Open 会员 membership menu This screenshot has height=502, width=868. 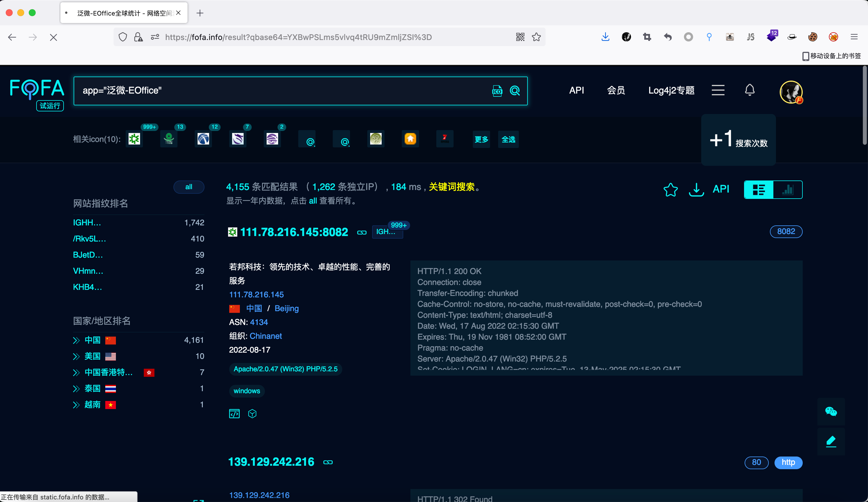coord(615,90)
